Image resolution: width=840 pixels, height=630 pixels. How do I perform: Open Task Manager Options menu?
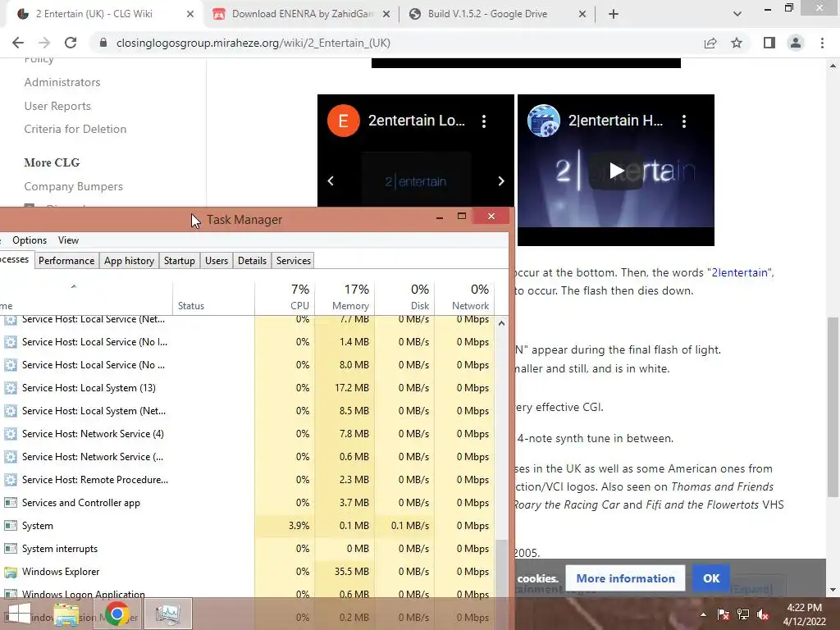tap(30, 240)
